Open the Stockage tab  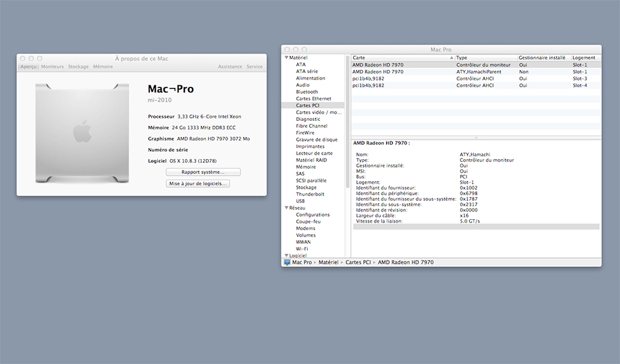78,67
